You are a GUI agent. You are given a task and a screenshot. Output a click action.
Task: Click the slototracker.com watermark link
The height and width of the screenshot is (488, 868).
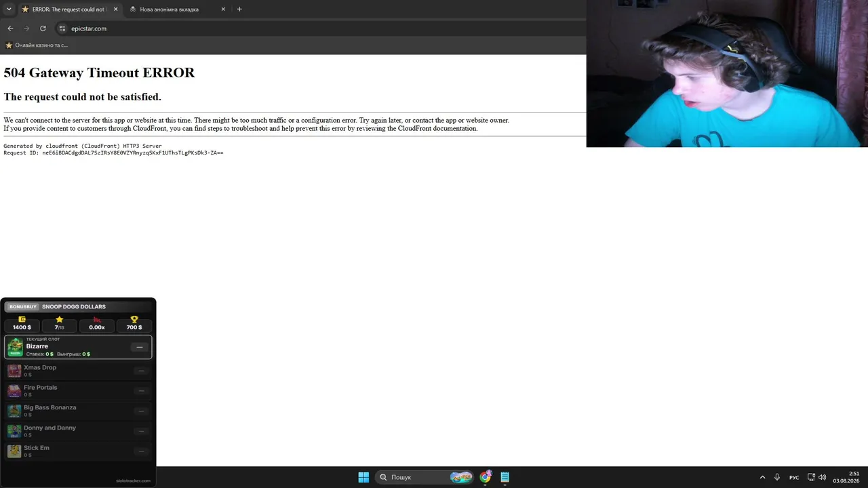133,481
